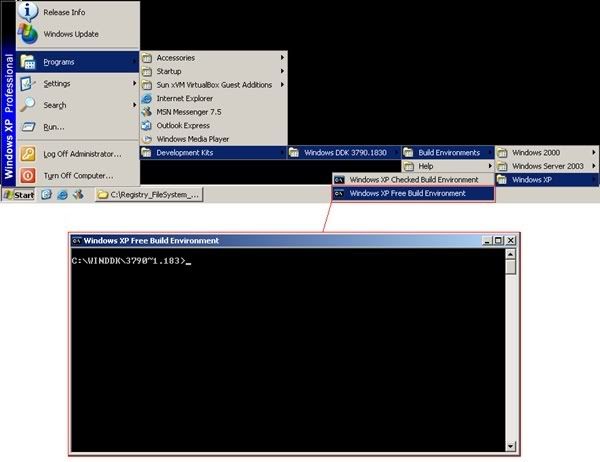Click the Windows Media Player icon
Image resolution: width=600 pixels, height=462 pixels.
pyautogui.click(x=147, y=139)
